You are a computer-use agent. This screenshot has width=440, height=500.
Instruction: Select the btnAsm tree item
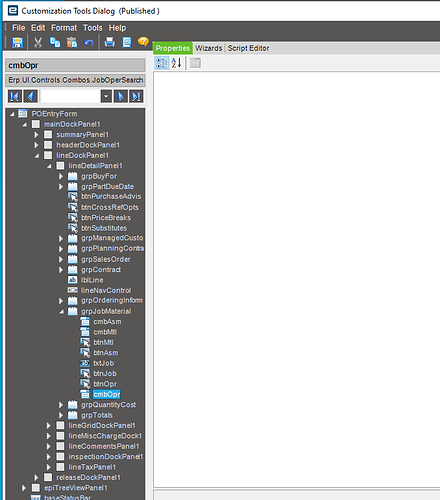click(106, 353)
